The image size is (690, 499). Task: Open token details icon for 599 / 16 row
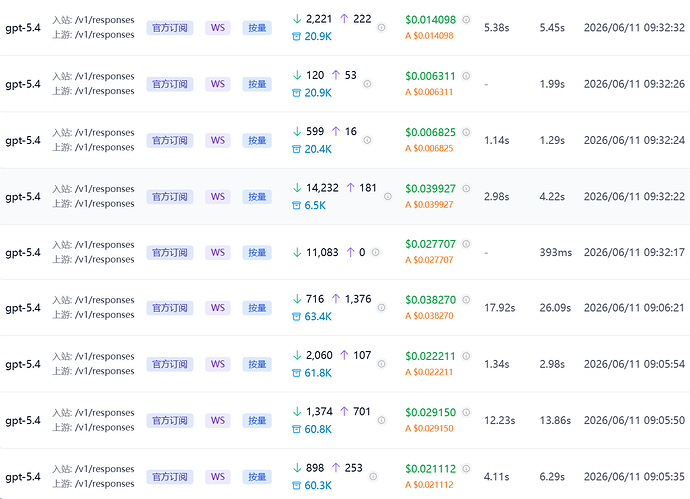pos(367,140)
